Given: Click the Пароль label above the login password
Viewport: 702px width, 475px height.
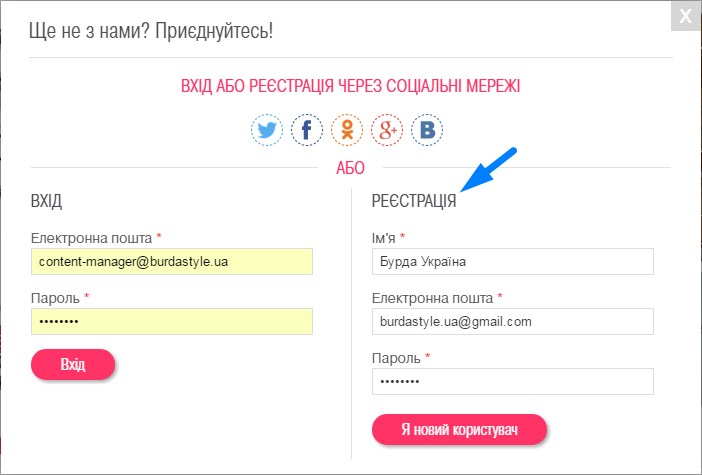Looking at the screenshot, I should click(x=55, y=298).
